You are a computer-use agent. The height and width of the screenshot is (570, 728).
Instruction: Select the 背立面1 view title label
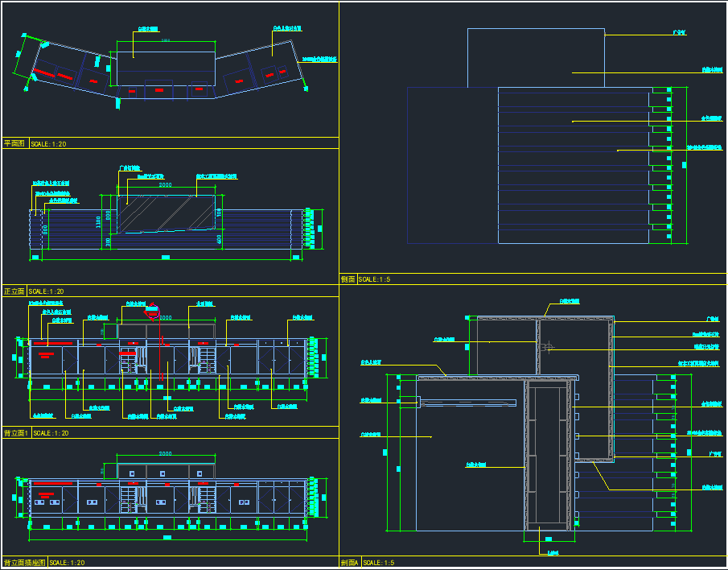16,433
